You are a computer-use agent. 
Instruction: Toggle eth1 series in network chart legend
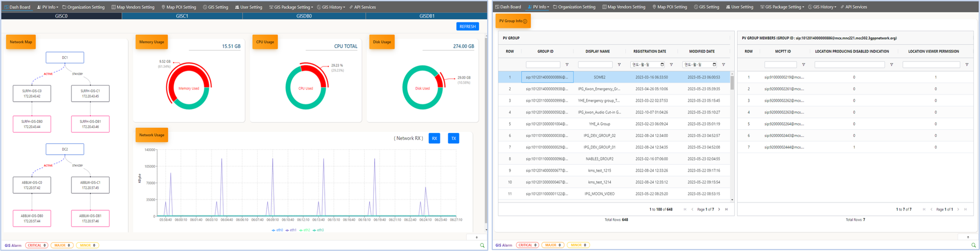tap(291, 230)
